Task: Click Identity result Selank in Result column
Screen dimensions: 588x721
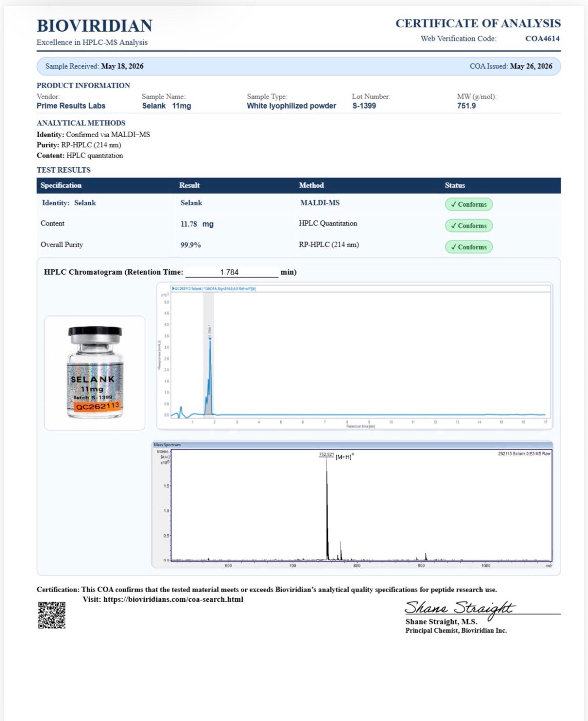Action: [x=191, y=203]
